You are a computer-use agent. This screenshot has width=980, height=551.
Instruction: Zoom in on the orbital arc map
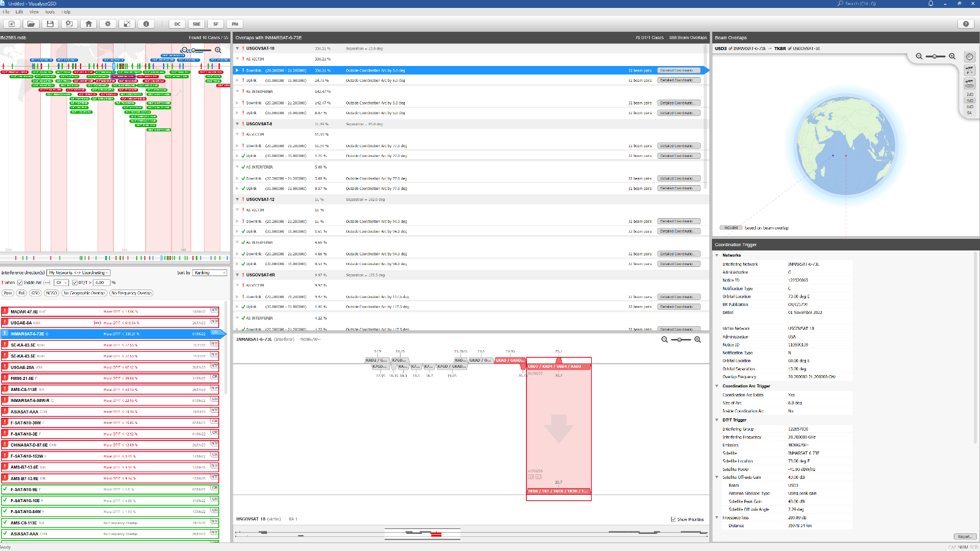(x=218, y=50)
